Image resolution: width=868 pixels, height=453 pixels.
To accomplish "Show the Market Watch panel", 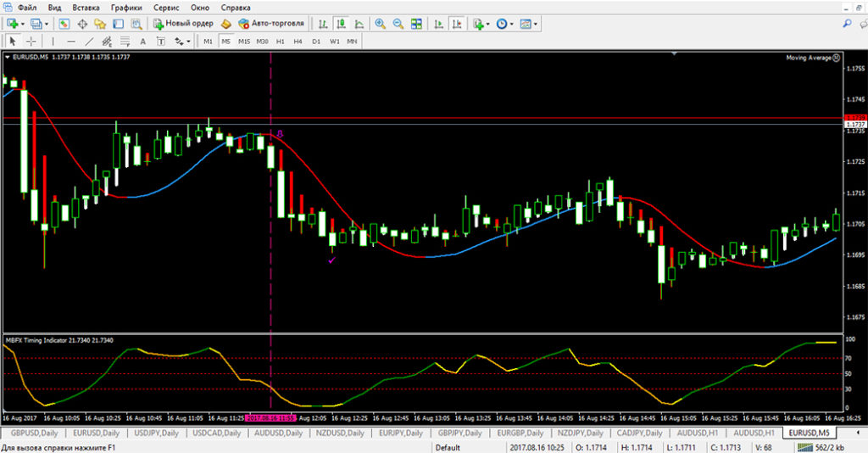I will 64,24.
